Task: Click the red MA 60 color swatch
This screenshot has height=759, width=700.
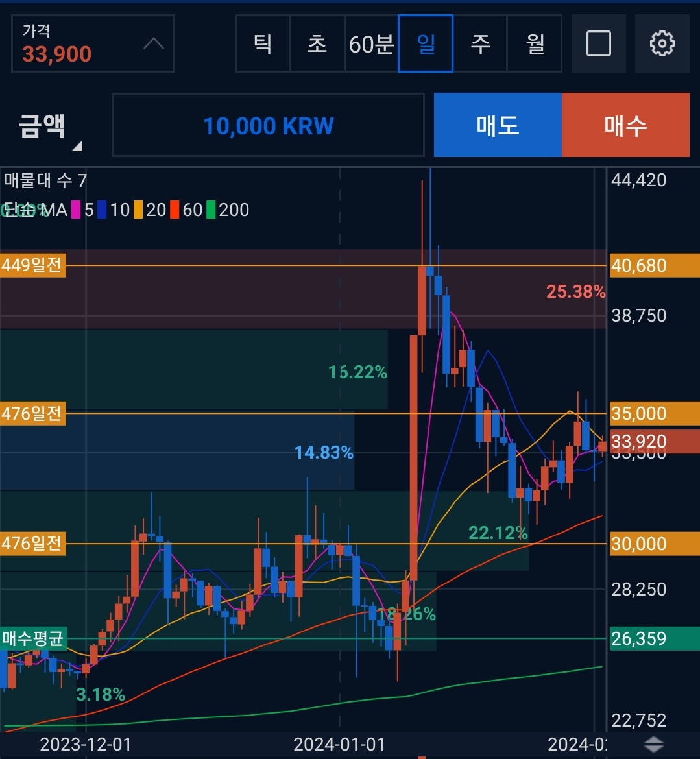Action: [x=175, y=210]
